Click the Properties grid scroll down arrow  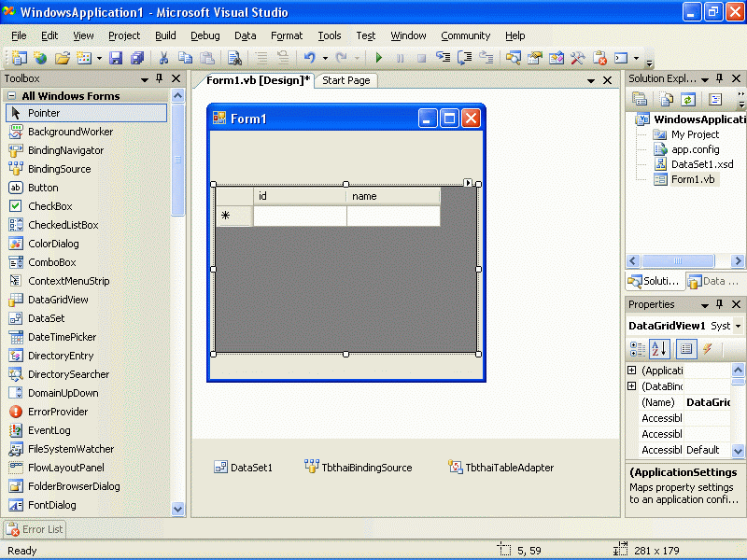(738, 450)
